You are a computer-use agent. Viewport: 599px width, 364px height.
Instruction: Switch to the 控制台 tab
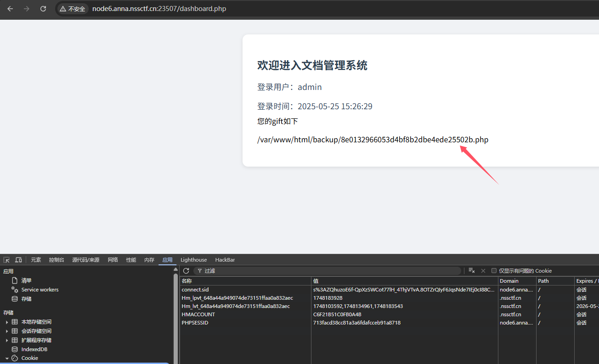point(57,260)
